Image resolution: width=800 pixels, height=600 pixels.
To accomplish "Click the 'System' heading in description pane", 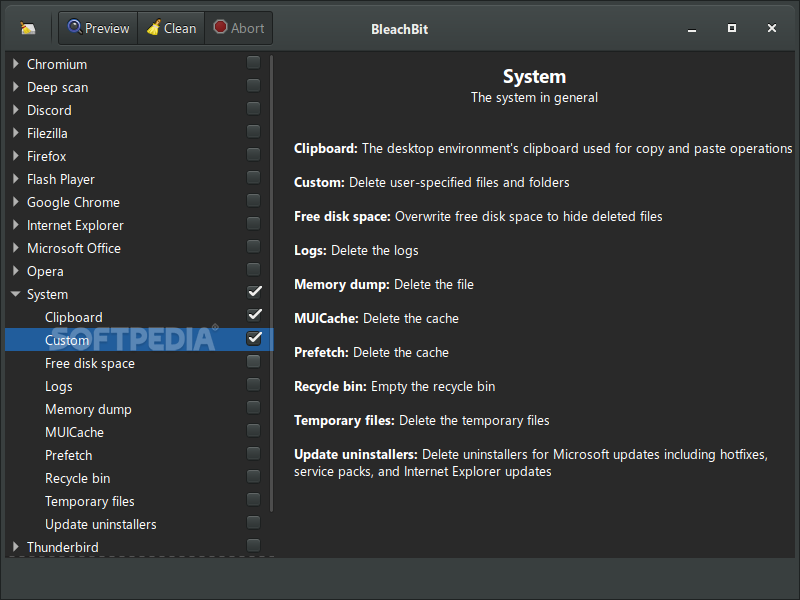I will (x=534, y=77).
